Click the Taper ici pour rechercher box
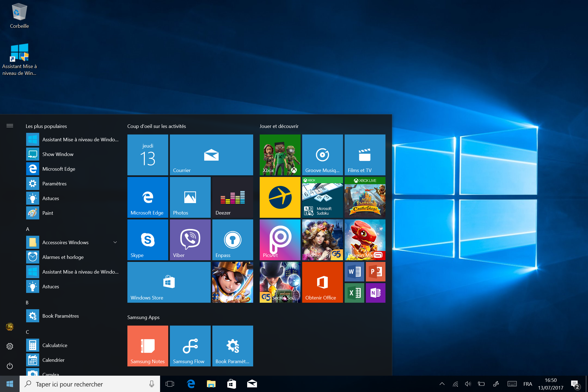 (x=90, y=384)
